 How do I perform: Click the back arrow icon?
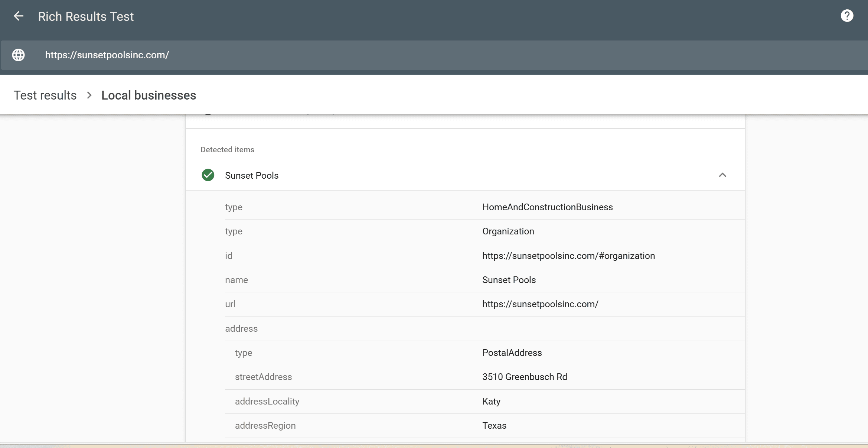(x=19, y=16)
